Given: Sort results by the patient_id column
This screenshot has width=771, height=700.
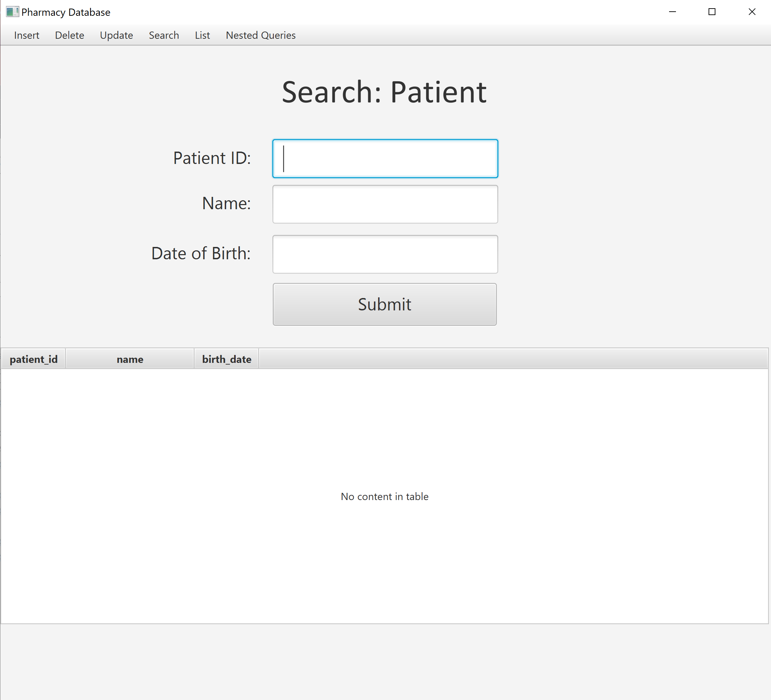Looking at the screenshot, I should pos(34,359).
